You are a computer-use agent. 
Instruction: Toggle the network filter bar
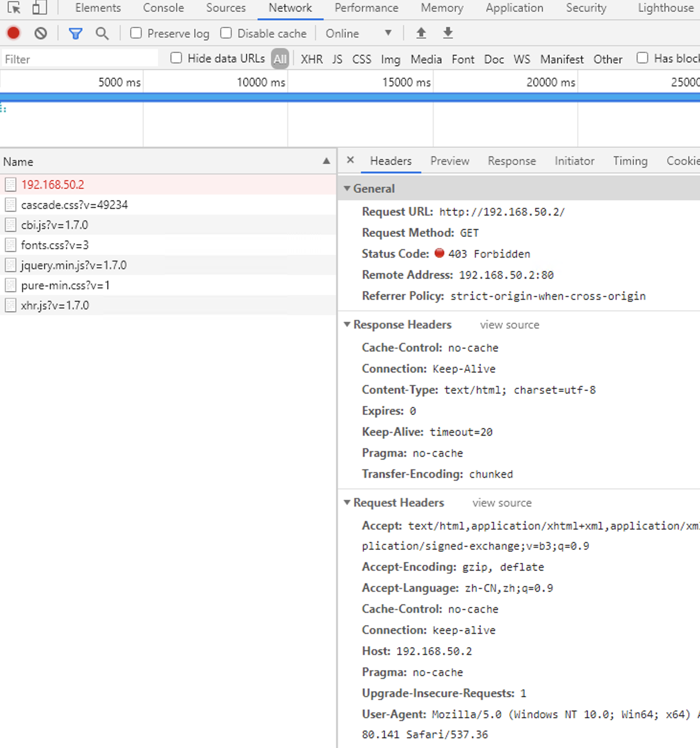pos(75,33)
